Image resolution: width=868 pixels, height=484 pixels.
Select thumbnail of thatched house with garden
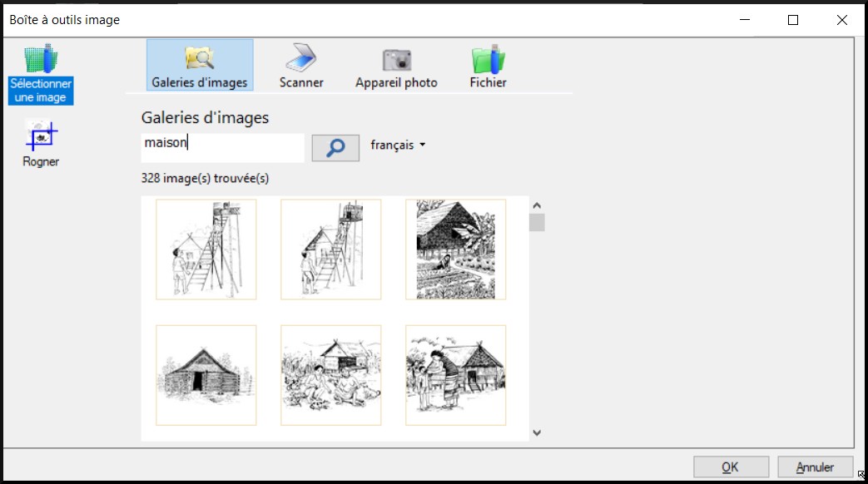[455, 249]
